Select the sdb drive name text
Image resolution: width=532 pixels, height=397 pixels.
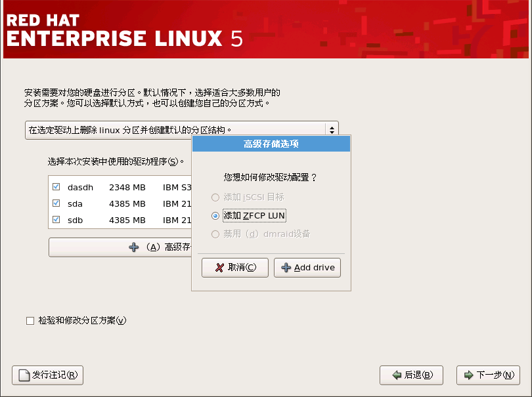[x=75, y=220]
